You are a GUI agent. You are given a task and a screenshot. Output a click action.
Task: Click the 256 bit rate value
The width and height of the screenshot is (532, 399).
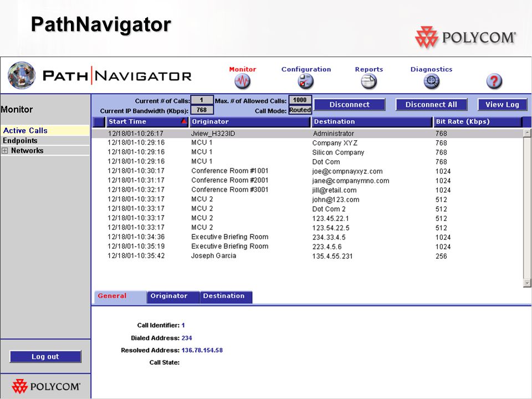(x=441, y=256)
